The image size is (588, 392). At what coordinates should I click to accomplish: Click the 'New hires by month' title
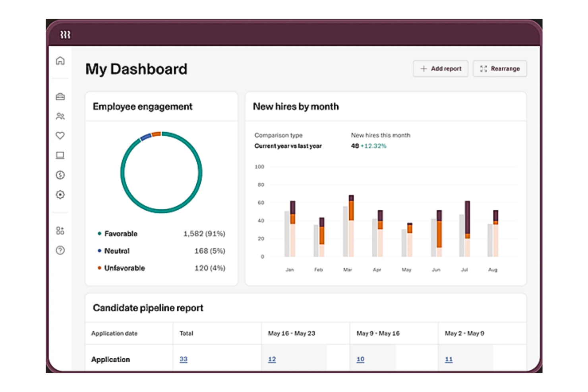[x=296, y=106]
